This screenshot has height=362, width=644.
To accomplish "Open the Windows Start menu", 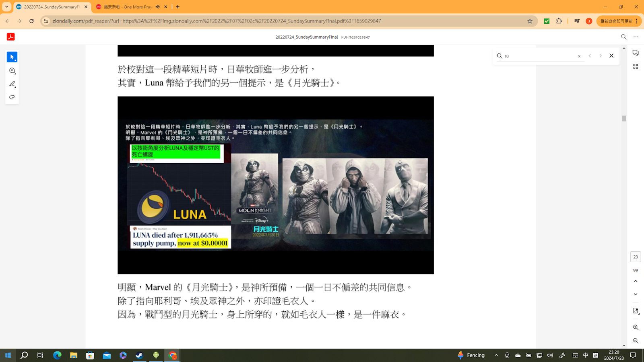I will [x=8, y=355].
